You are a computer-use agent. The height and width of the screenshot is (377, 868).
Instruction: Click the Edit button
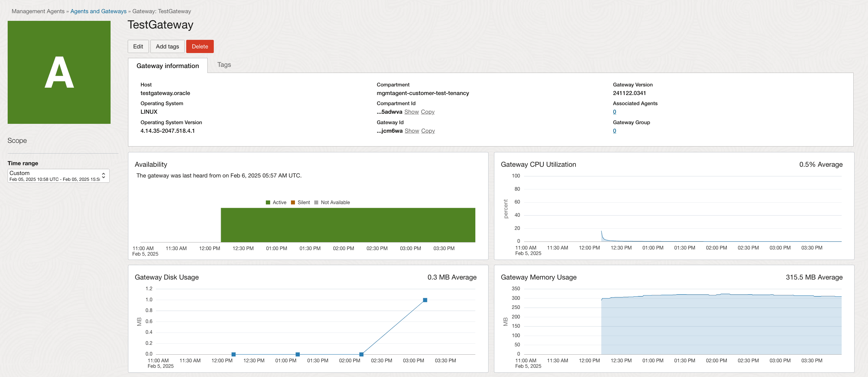pyautogui.click(x=138, y=47)
